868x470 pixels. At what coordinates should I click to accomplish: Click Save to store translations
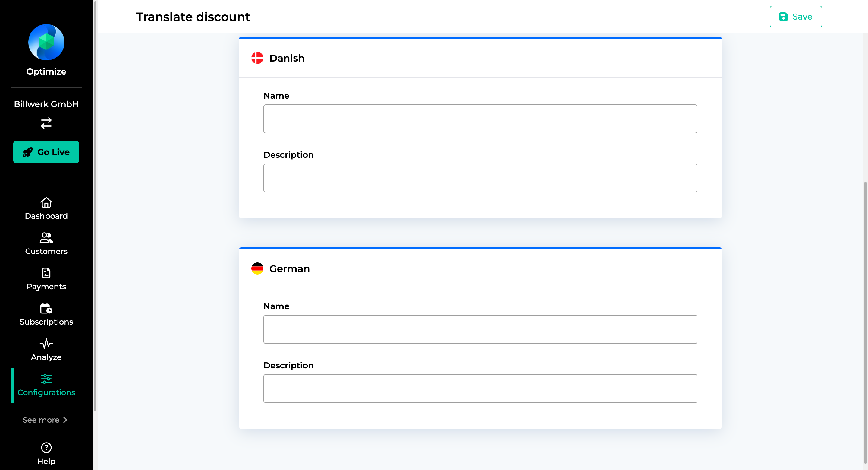796,17
